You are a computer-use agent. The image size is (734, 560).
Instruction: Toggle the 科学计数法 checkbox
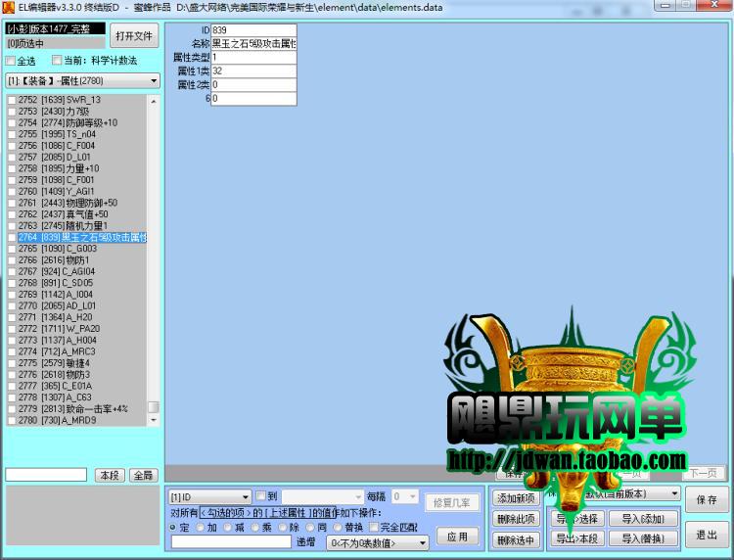57,61
